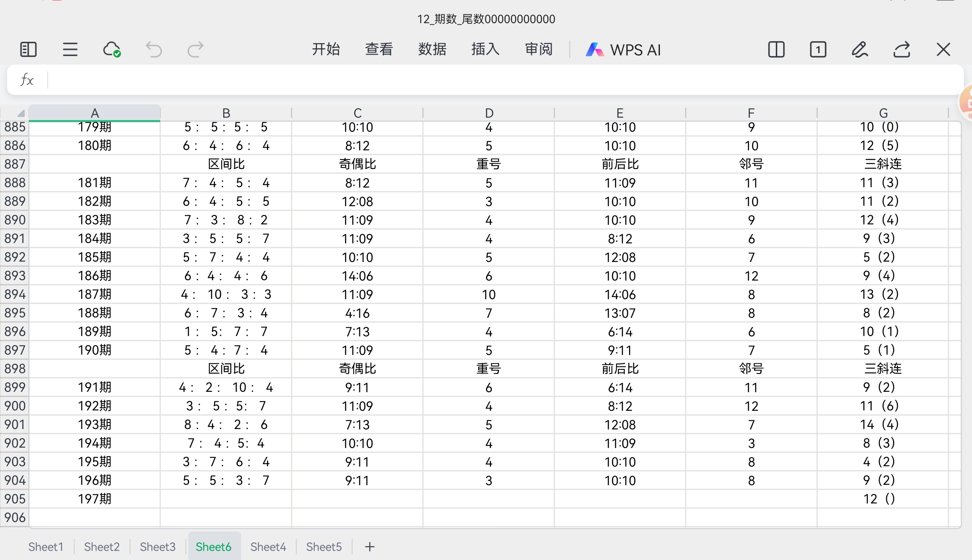This screenshot has height=560, width=972.
Task: Switch to Sheet1 tab
Action: (x=46, y=547)
